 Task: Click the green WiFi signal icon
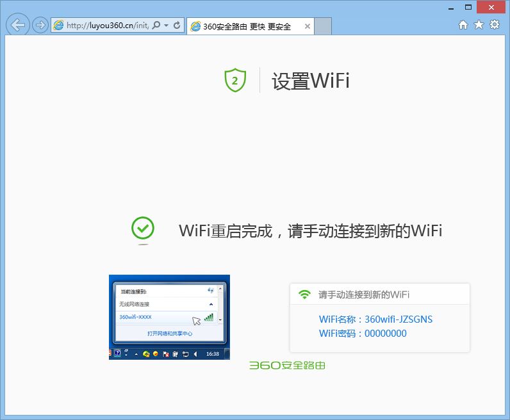point(304,295)
